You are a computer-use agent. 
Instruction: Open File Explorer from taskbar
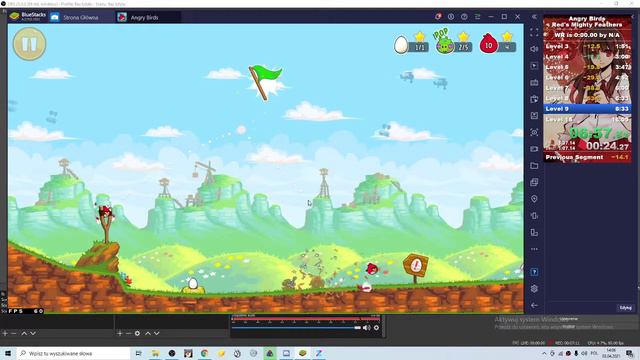point(155,353)
